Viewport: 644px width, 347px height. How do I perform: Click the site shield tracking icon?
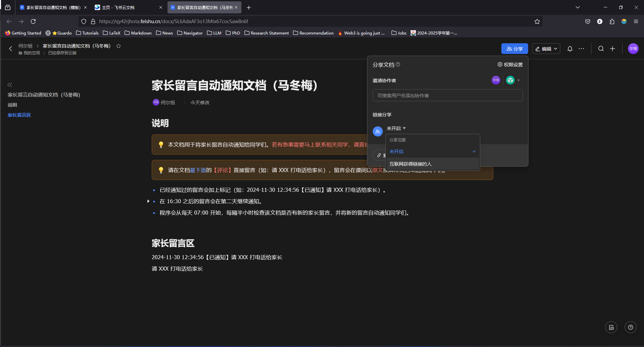(84, 21)
